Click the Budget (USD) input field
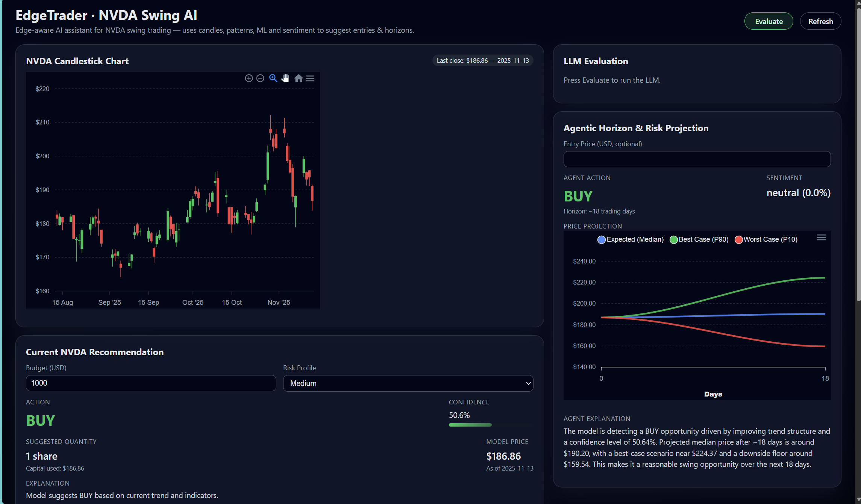The height and width of the screenshot is (504, 861). 151,383
